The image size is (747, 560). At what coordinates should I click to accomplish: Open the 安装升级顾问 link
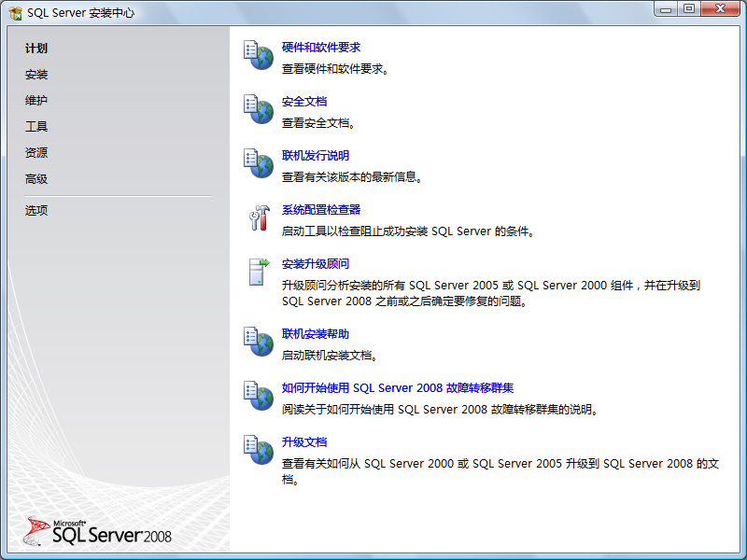[x=316, y=264]
